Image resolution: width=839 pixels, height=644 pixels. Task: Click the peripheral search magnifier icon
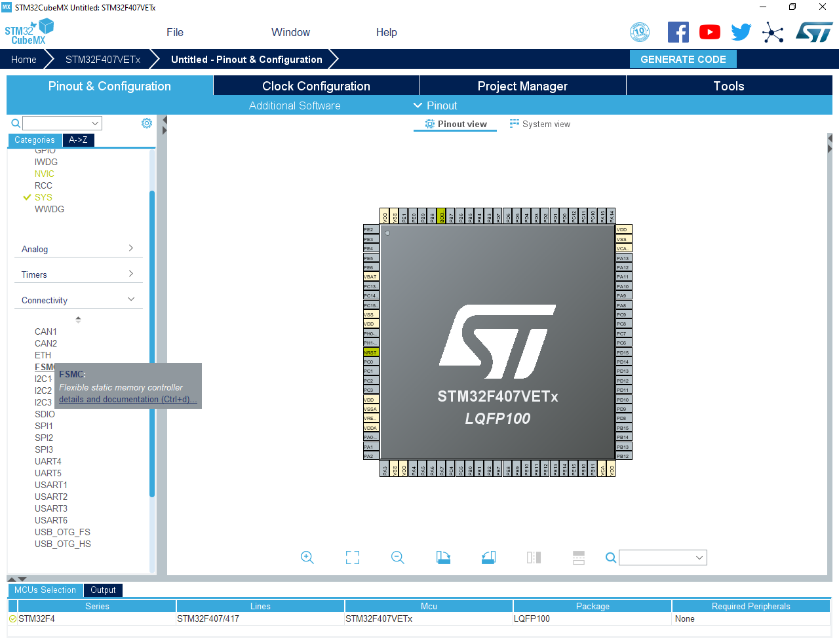16,123
